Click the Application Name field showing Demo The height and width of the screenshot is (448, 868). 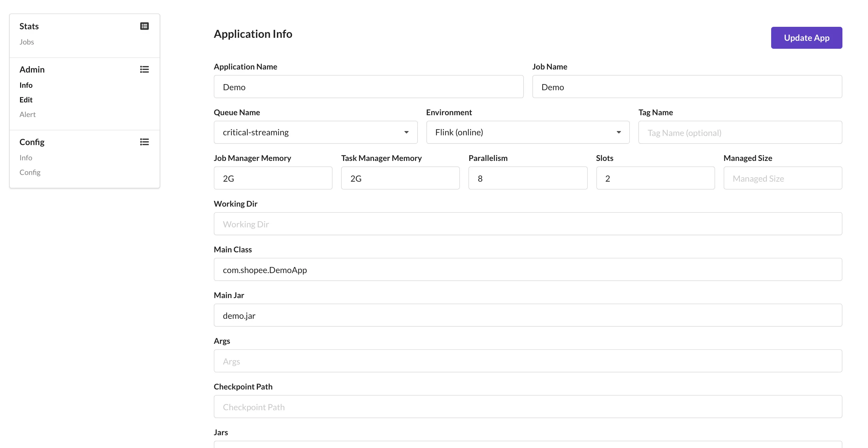[368, 87]
